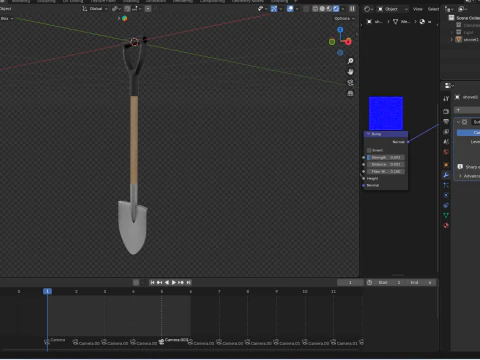The height and width of the screenshot is (360, 480).
Task: Click the red X axis on navigation gizmo
Action: (348, 42)
